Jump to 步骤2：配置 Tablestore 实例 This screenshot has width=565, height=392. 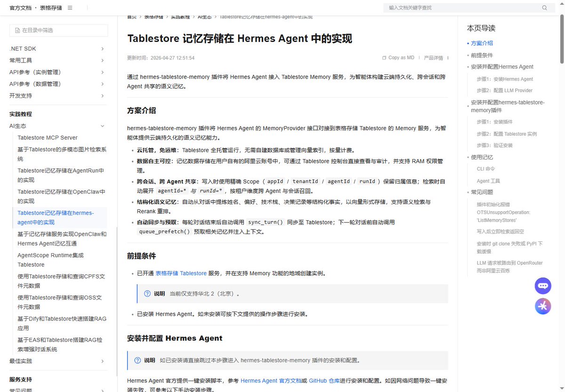tap(507, 134)
